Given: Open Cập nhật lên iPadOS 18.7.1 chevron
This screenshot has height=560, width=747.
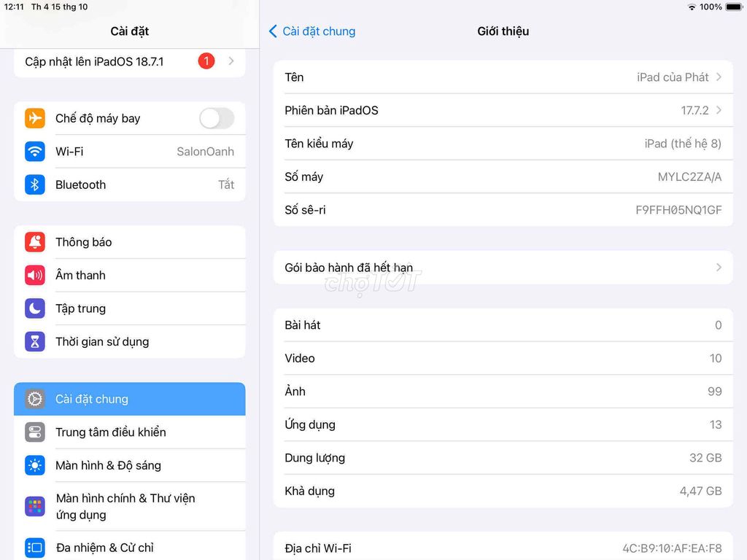Looking at the screenshot, I should [231, 61].
